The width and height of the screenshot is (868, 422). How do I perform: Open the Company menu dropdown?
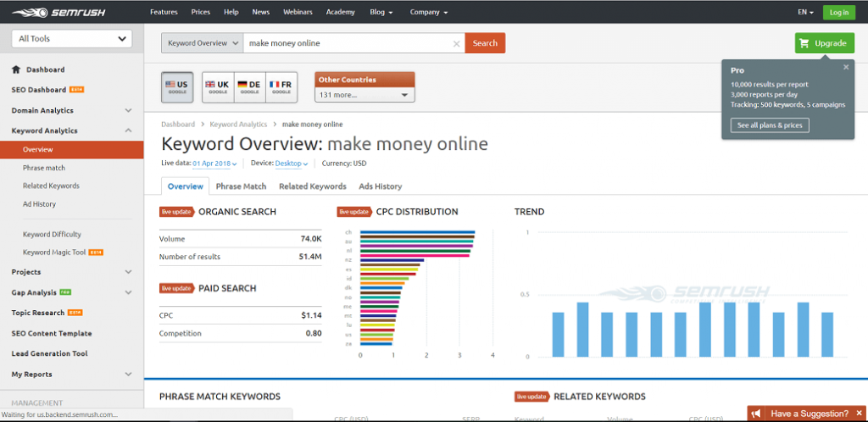[x=429, y=12]
